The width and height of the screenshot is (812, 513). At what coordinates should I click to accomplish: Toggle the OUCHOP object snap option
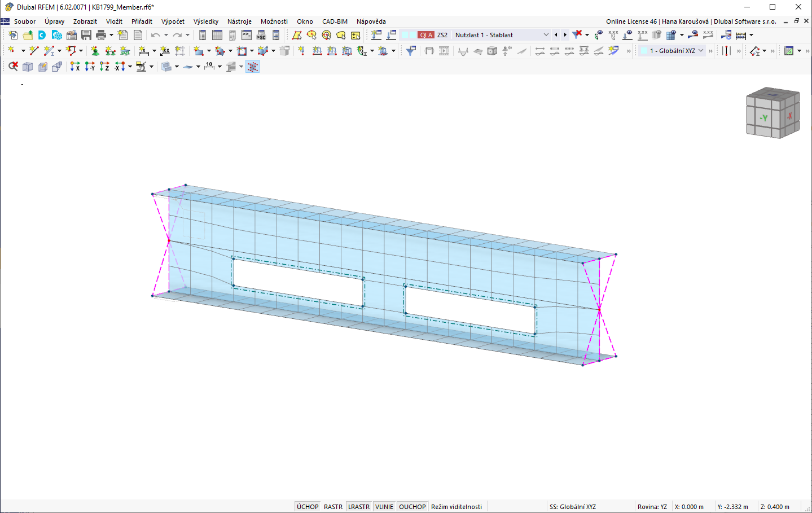(412, 507)
